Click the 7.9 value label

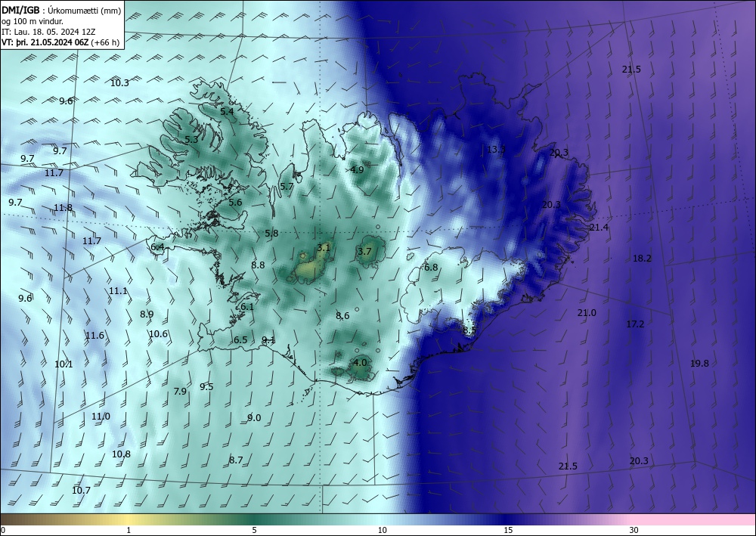(180, 392)
